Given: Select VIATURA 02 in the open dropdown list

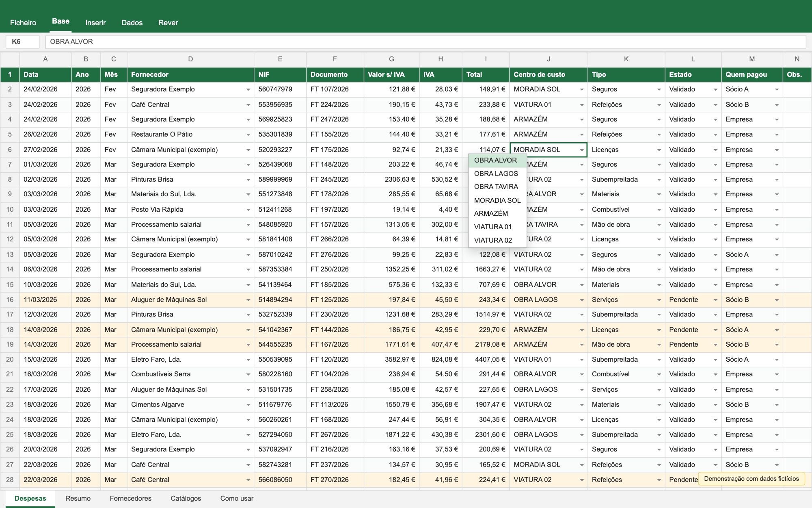Looking at the screenshot, I should 497,240.
